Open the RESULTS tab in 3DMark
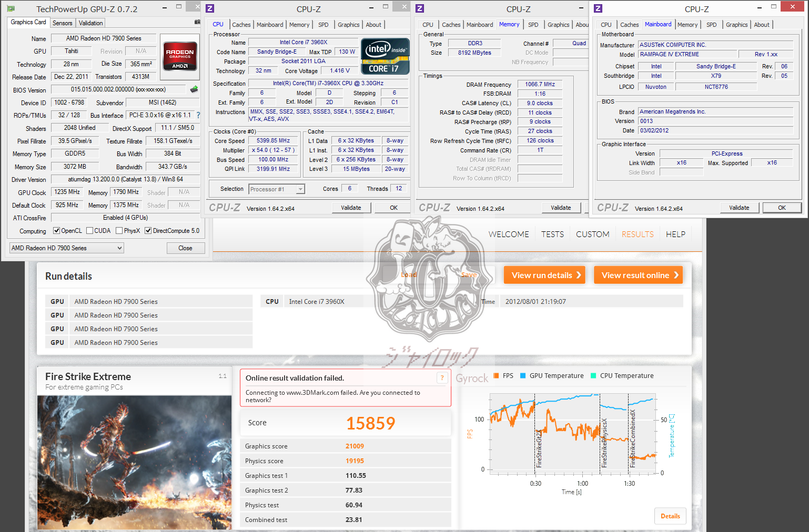Screen dimensions: 809x532 638,234
